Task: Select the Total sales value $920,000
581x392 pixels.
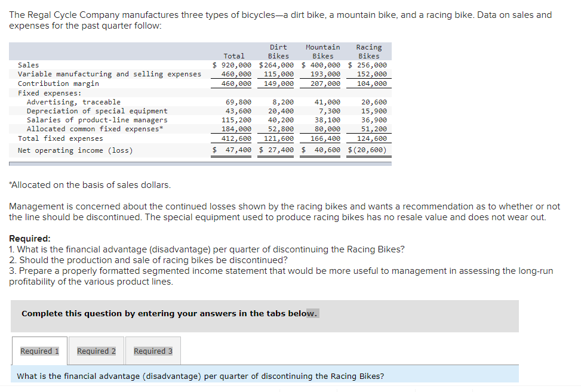Action: pyautogui.click(x=232, y=65)
